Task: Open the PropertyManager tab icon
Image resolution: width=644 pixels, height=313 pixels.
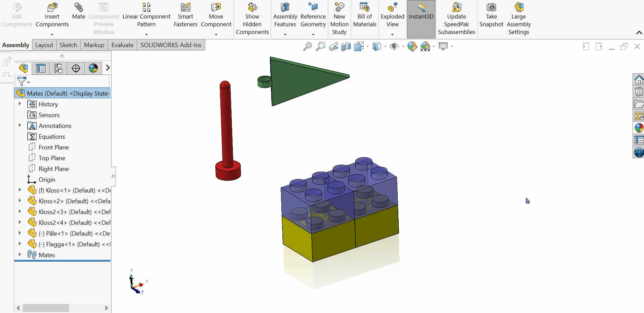Action: (x=41, y=68)
